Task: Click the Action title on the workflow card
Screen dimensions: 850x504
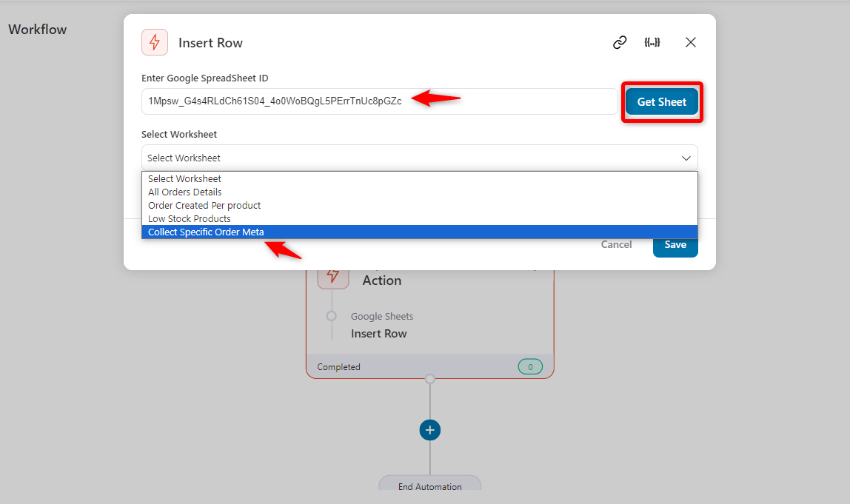Action: (381, 280)
